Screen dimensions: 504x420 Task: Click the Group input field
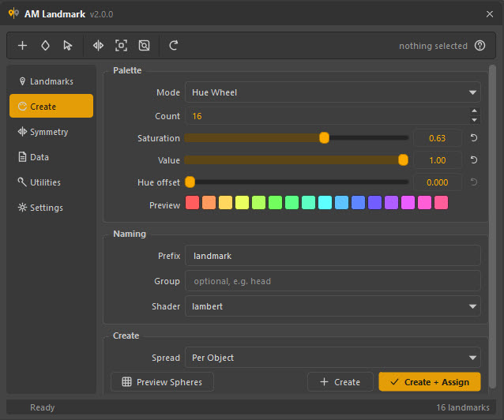click(x=333, y=281)
